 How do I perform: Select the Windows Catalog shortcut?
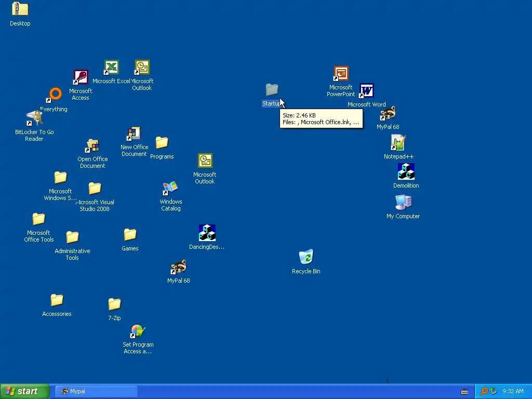click(170, 188)
